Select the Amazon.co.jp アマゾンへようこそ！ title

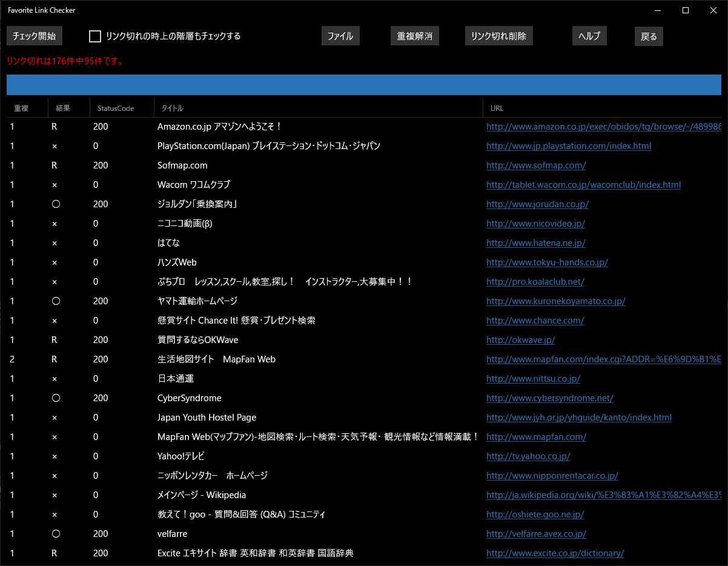tap(220, 127)
